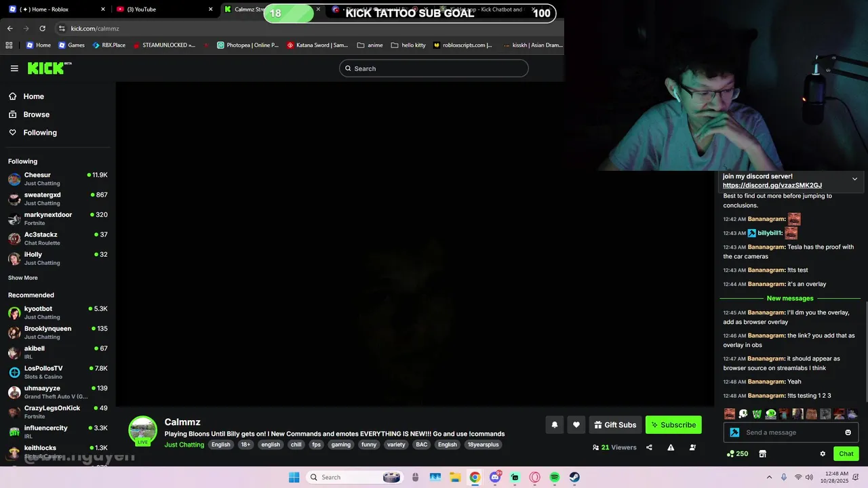Select the 18yearsplus stream tag
868x488 pixels.
click(483, 445)
